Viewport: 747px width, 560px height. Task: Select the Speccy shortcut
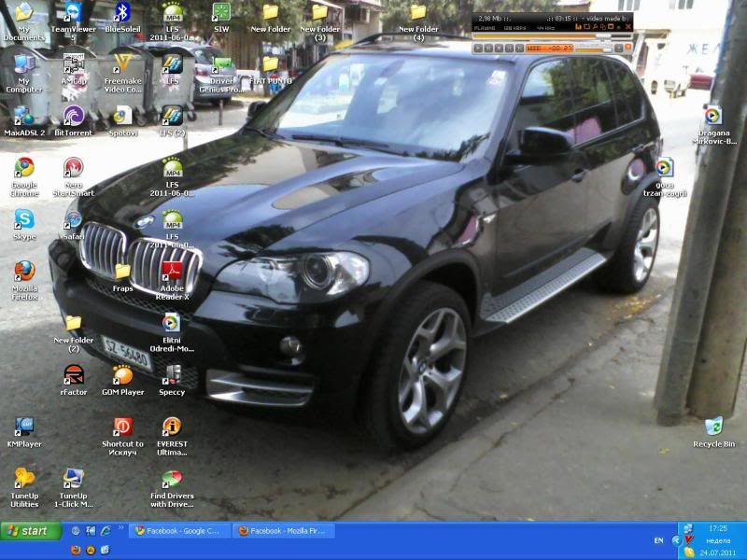point(172,381)
